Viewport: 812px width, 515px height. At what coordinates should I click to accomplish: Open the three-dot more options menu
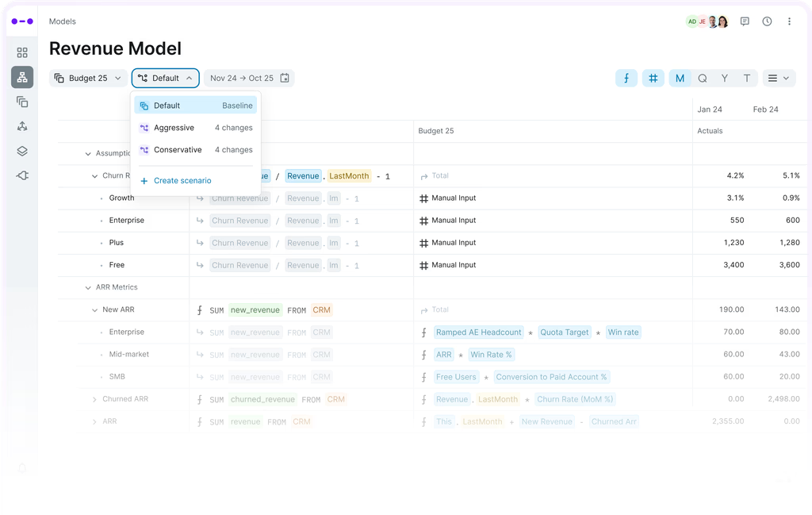coord(789,21)
